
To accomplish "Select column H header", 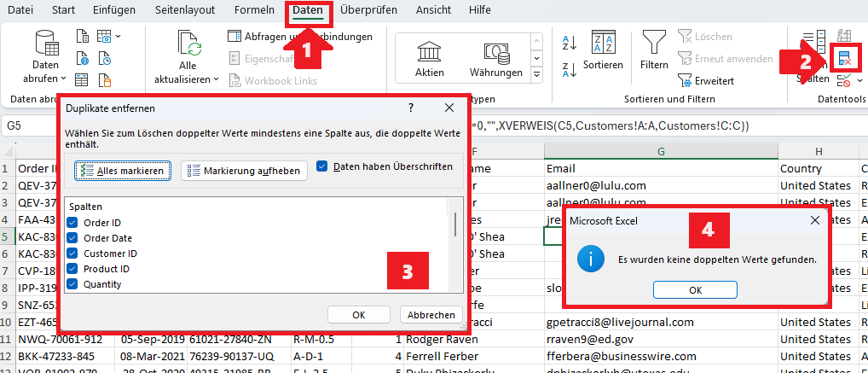I will (819, 151).
